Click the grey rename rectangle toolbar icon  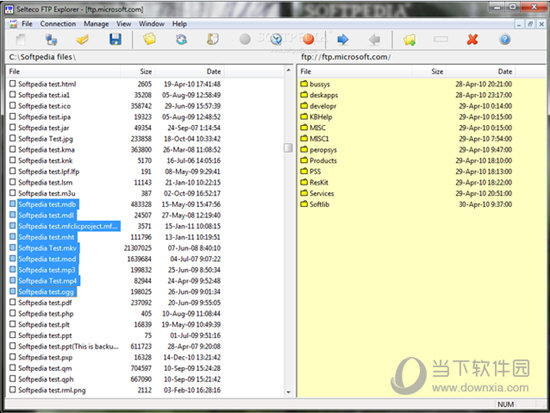(x=441, y=39)
